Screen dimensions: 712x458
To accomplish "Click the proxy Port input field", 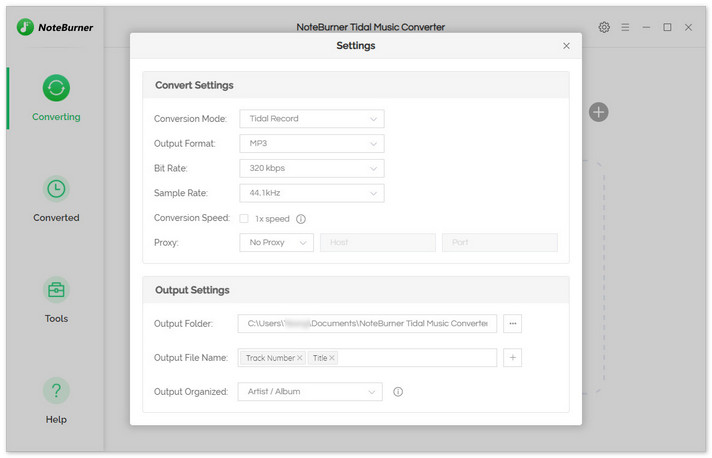I will pos(500,242).
